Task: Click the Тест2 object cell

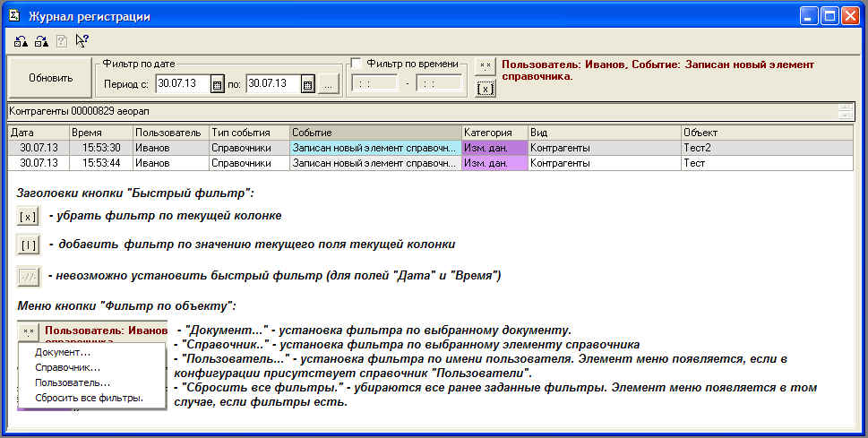Action: coord(767,148)
